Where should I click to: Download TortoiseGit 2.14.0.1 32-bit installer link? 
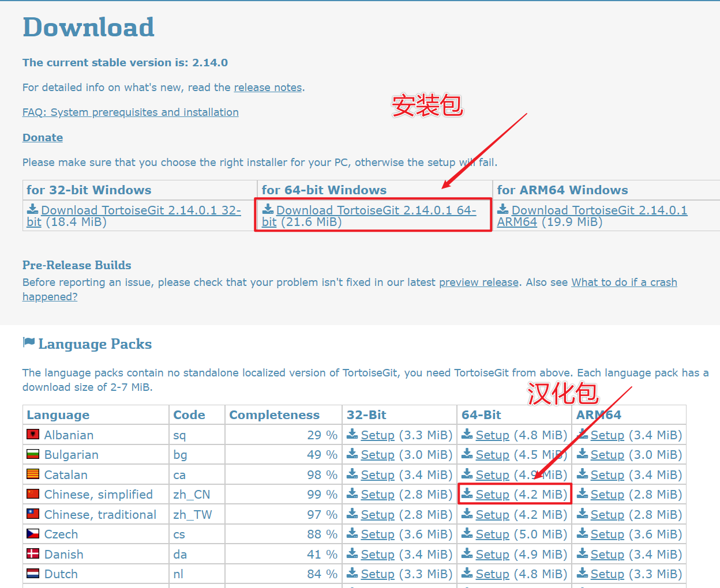click(134, 216)
